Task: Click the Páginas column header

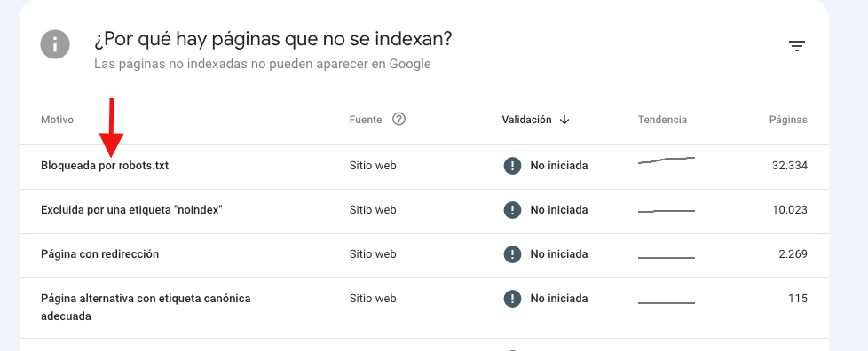Action: pyautogui.click(x=788, y=120)
